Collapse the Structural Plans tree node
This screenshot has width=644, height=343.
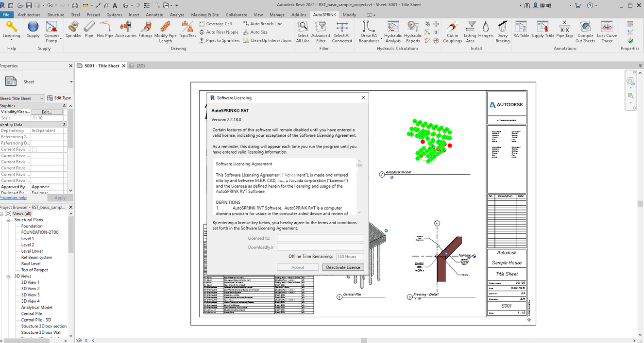(x=9, y=220)
